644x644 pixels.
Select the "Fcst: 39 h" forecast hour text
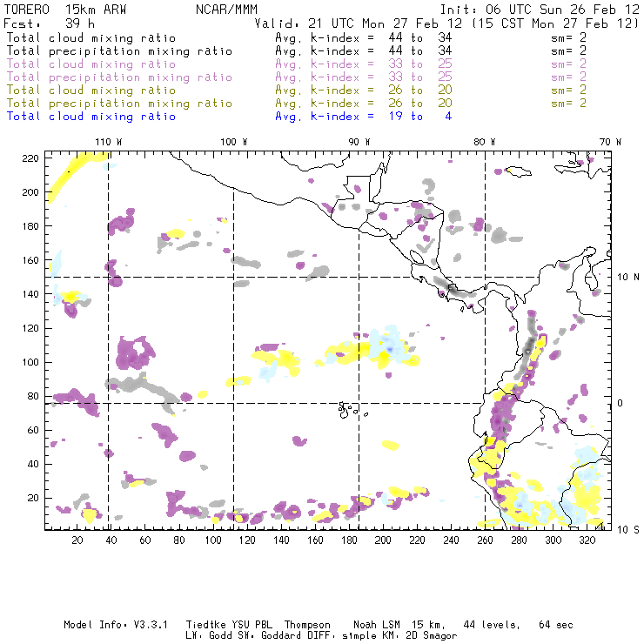pos(50,23)
